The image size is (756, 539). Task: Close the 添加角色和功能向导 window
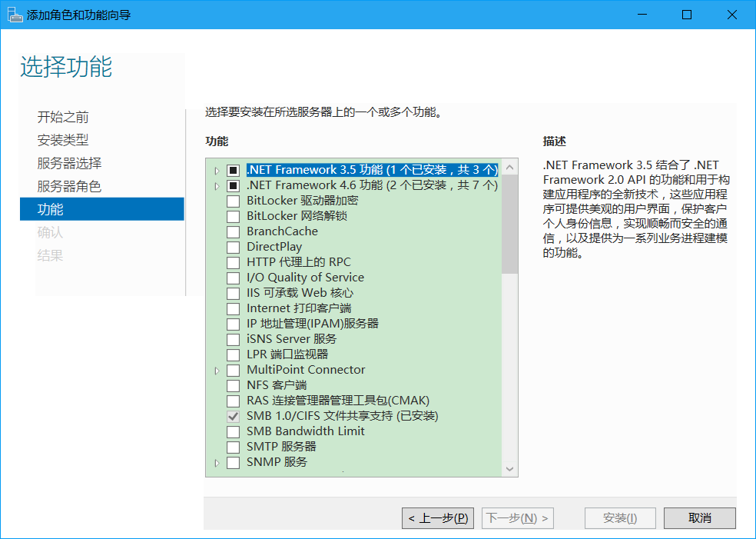pyautogui.click(x=732, y=15)
